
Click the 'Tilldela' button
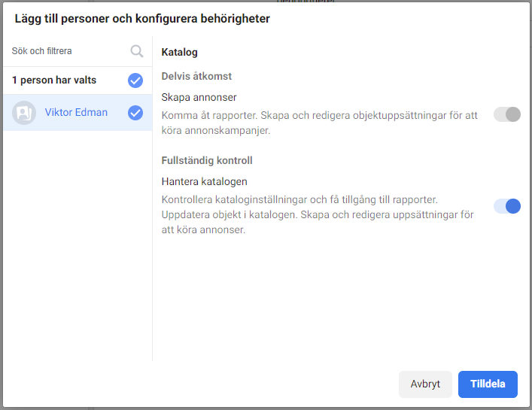coord(488,384)
